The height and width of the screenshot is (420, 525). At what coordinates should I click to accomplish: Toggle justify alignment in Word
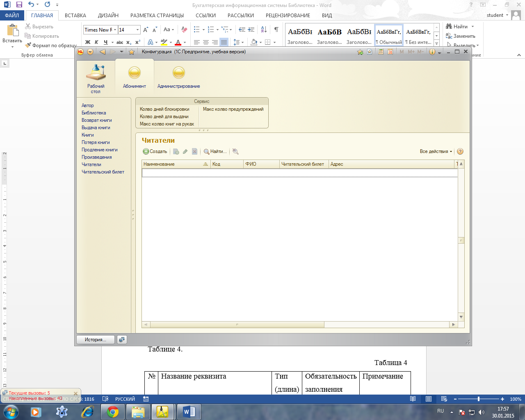tap(224, 42)
